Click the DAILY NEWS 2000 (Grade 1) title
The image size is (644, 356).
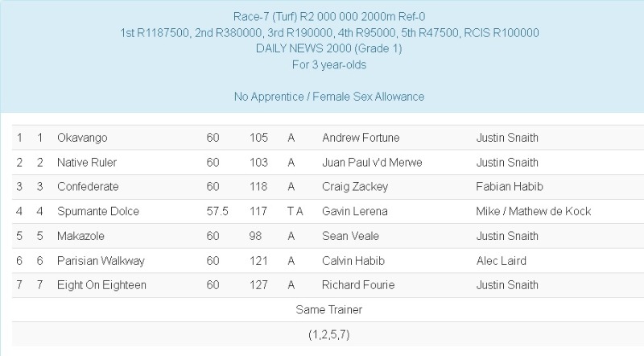click(329, 48)
